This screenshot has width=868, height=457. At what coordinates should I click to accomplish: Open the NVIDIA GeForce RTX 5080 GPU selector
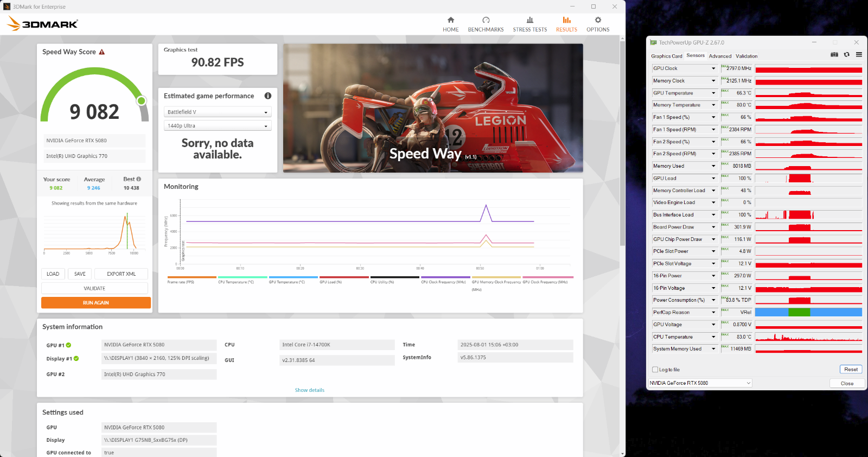coord(700,383)
